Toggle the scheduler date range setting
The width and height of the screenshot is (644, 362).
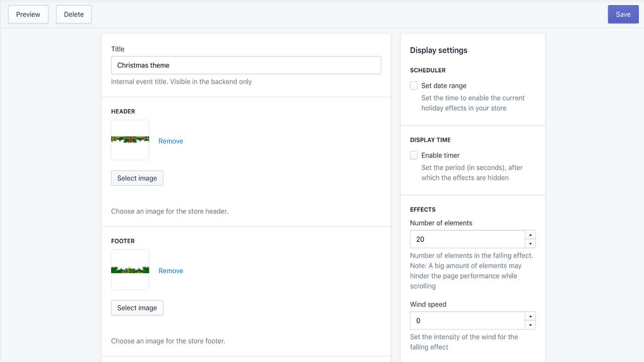tap(413, 85)
